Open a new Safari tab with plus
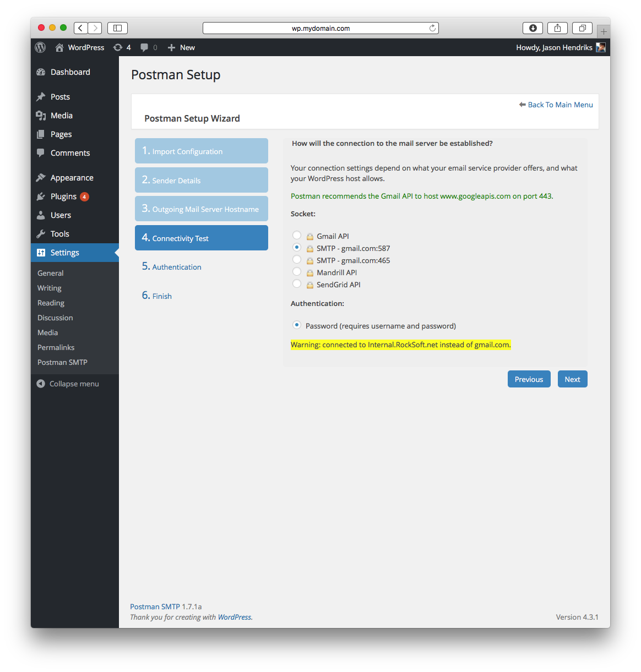The width and height of the screenshot is (641, 672). 604,31
